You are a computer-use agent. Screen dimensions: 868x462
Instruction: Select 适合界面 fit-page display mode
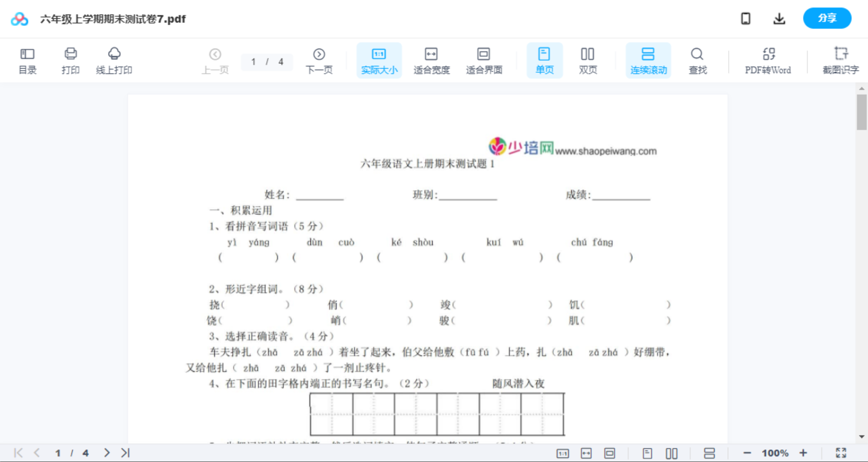[x=484, y=60]
